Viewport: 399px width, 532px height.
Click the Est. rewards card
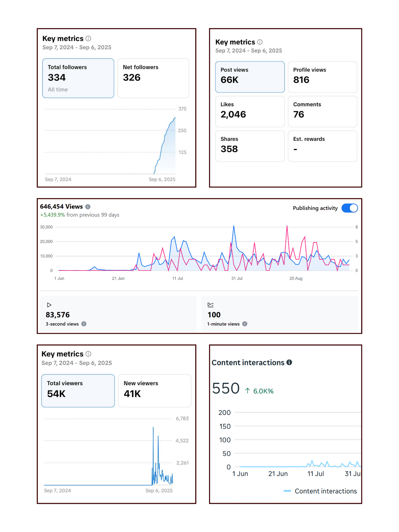pos(322,146)
